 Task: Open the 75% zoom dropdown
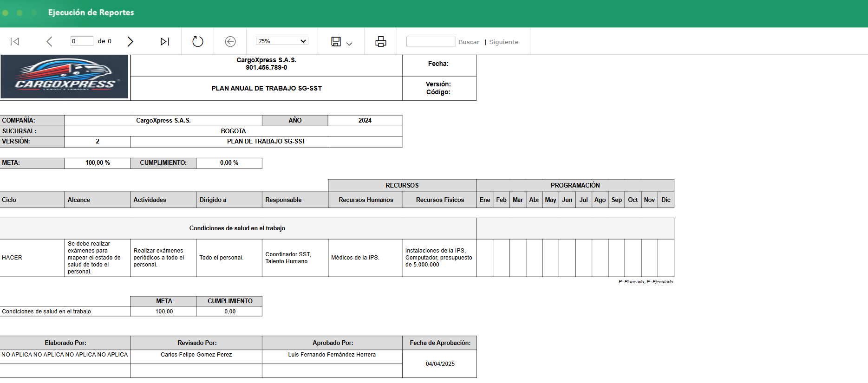coord(282,41)
